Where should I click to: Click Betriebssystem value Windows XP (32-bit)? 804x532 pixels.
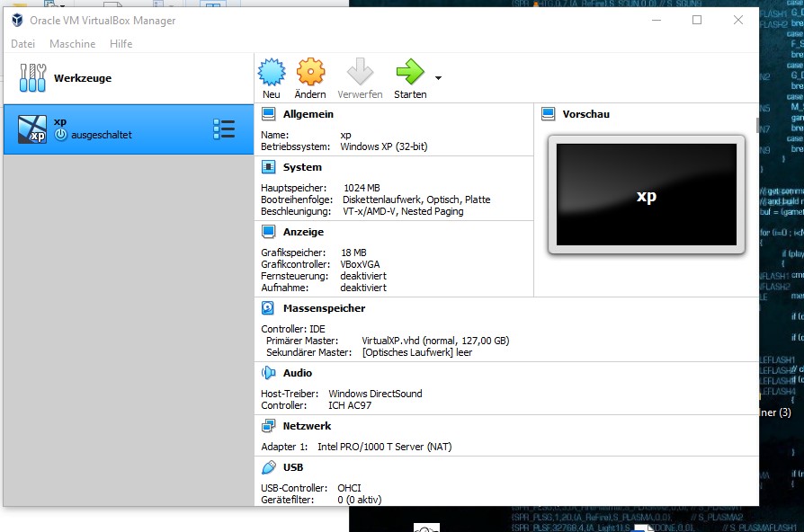tap(383, 146)
